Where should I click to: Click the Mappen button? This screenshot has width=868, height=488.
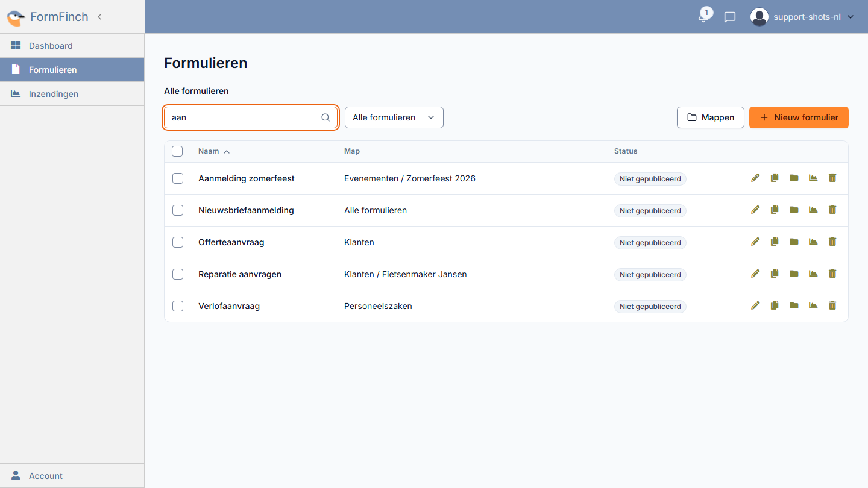711,117
